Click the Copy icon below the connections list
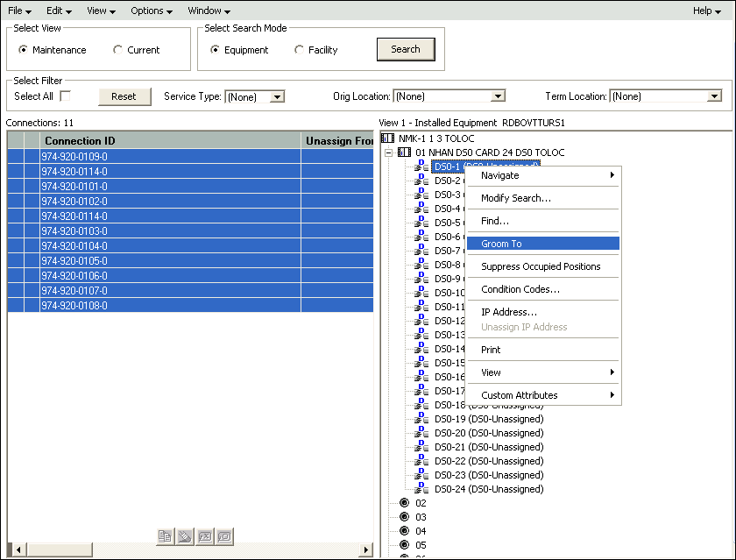 tap(165, 536)
